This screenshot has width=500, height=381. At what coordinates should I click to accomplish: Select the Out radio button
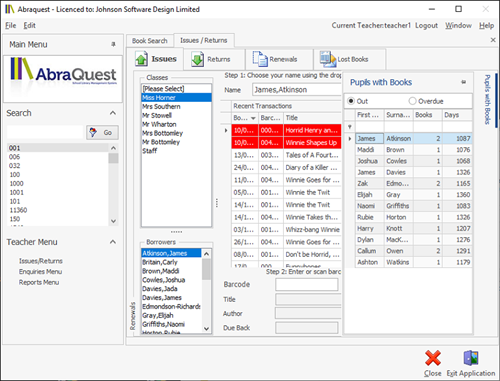pyautogui.click(x=351, y=101)
